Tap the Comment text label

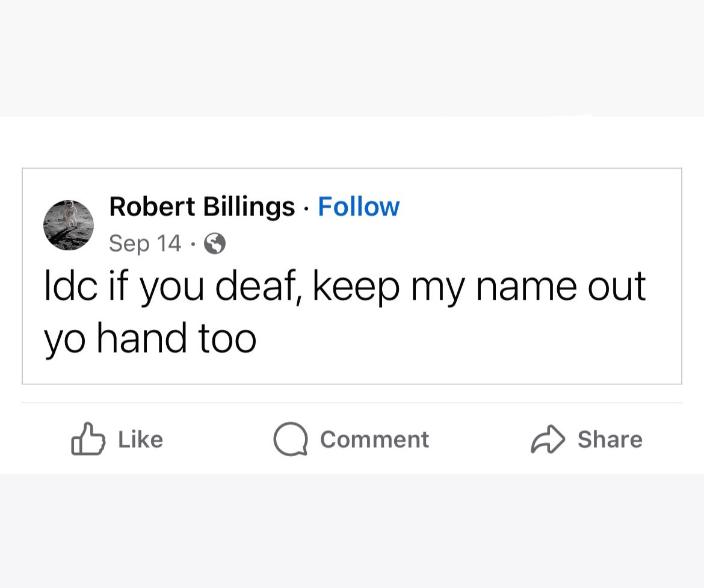pos(374,439)
